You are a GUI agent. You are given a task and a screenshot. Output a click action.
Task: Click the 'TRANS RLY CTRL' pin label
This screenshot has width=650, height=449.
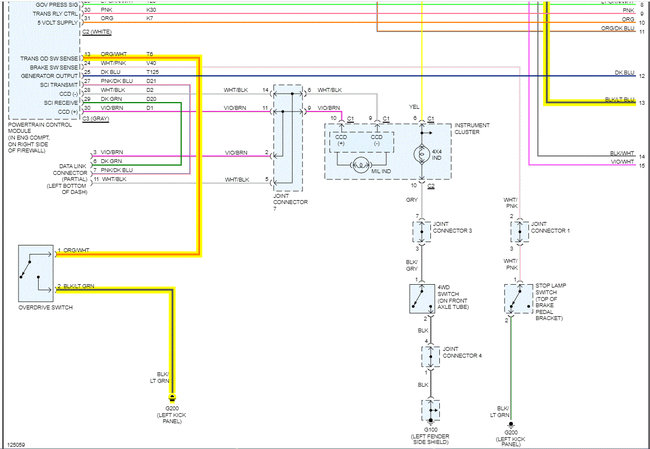[56, 14]
